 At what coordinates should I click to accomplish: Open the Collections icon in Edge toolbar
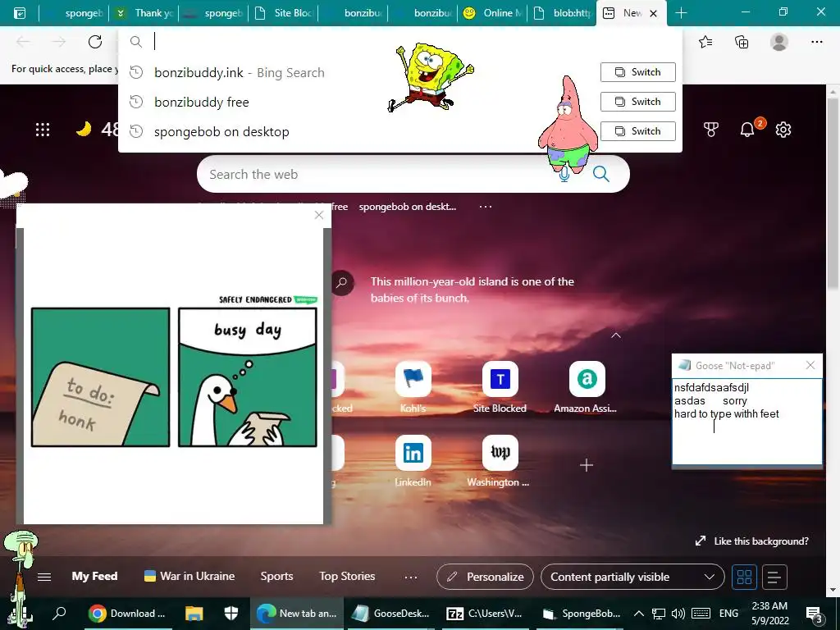click(x=742, y=42)
